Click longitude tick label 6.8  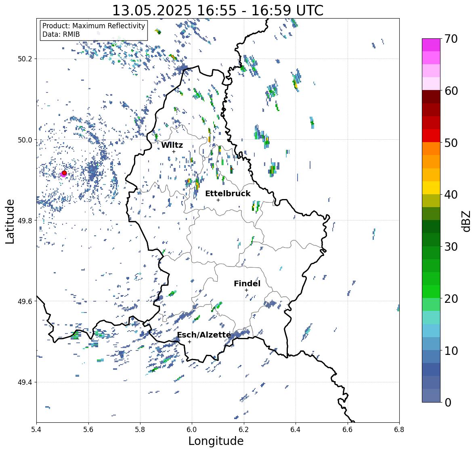point(399,430)
